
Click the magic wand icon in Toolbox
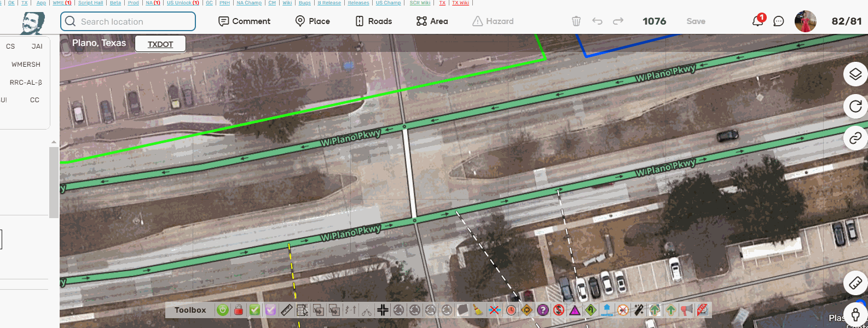[639, 310]
